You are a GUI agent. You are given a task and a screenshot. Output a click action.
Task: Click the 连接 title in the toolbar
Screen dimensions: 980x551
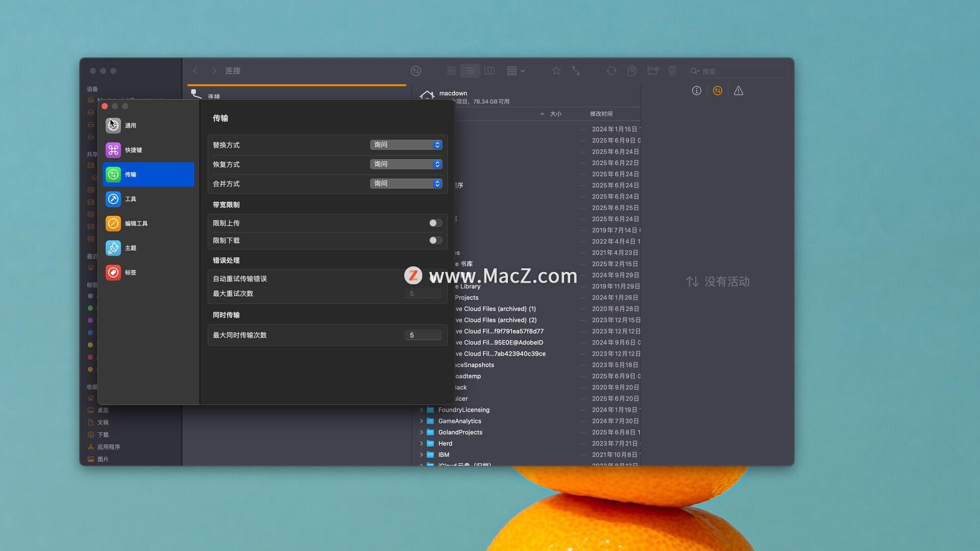(233, 71)
